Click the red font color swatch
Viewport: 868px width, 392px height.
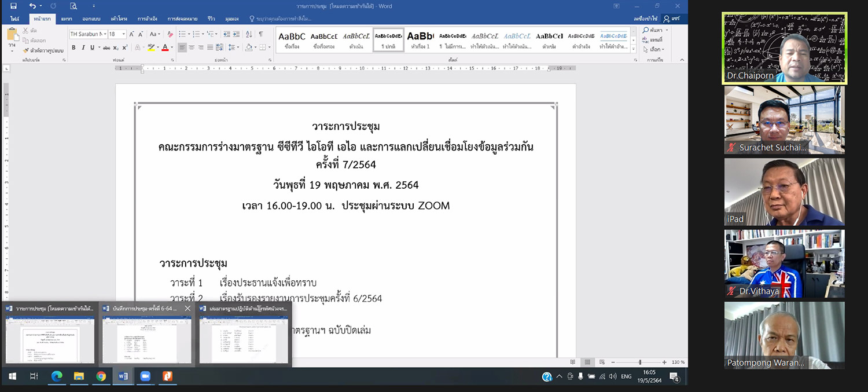pos(165,47)
